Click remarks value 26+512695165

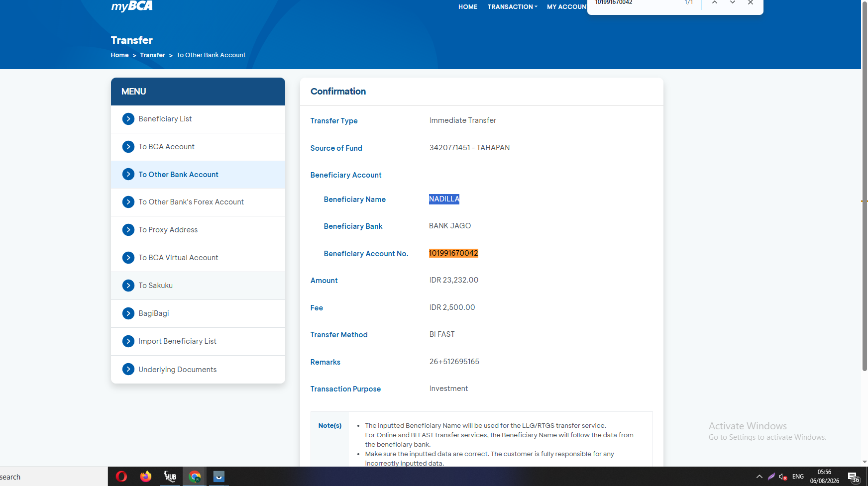(454, 362)
